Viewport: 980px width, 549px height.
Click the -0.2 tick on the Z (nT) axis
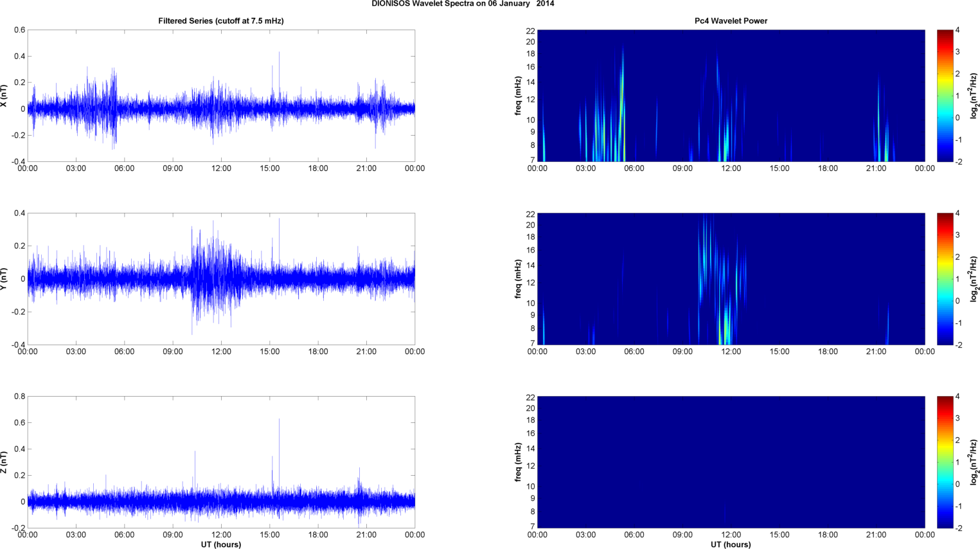[x=18, y=528]
